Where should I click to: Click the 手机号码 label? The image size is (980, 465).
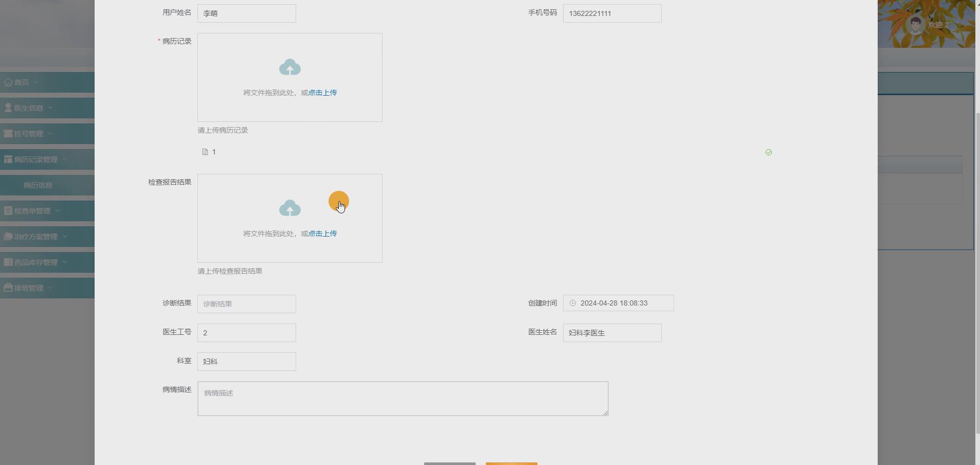click(543, 12)
